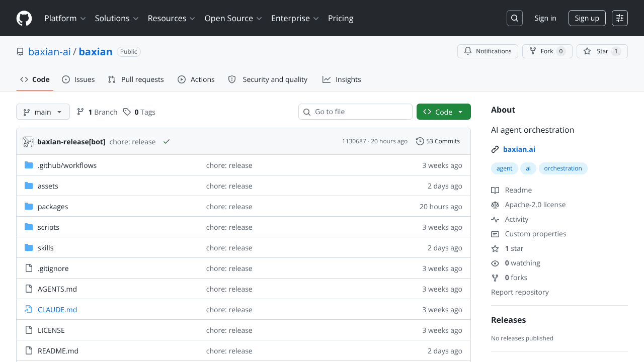
Task: Click the Star count badge
Action: [x=616, y=51]
